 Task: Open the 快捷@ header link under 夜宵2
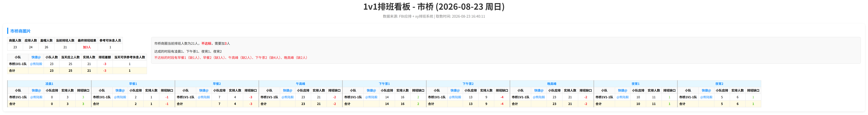coord(706,91)
